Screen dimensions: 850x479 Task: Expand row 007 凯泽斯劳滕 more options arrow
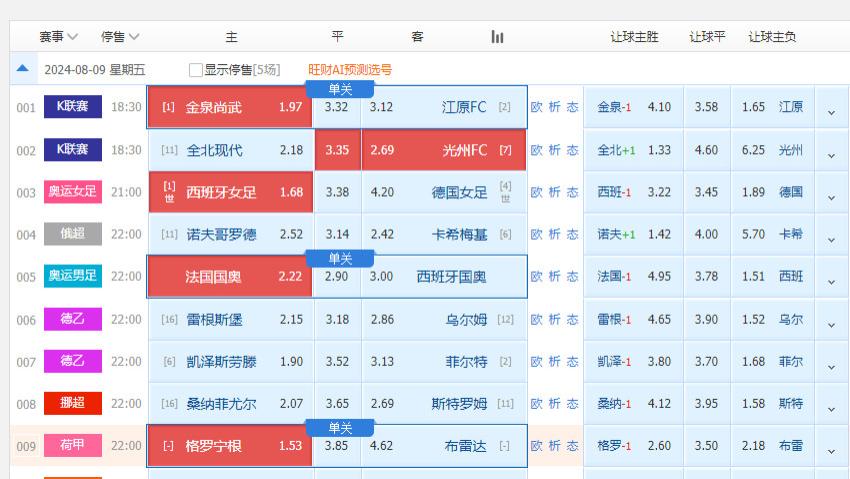831,367
